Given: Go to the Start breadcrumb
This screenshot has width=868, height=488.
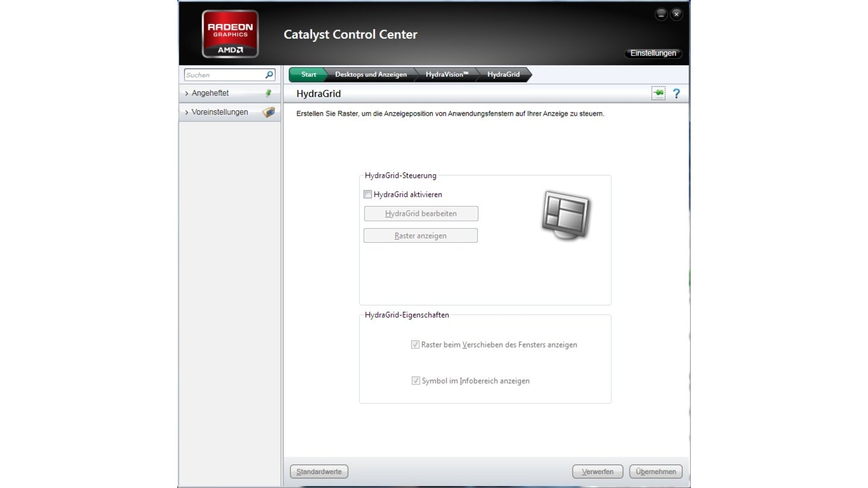Looking at the screenshot, I should (x=309, y=75).
